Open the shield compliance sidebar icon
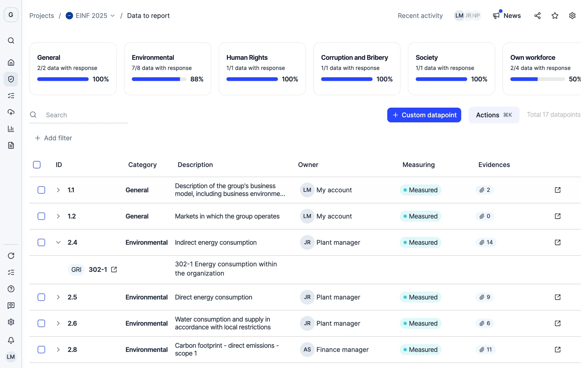Image resolution: width=588 pixels, height=368 pixels. 11,79
